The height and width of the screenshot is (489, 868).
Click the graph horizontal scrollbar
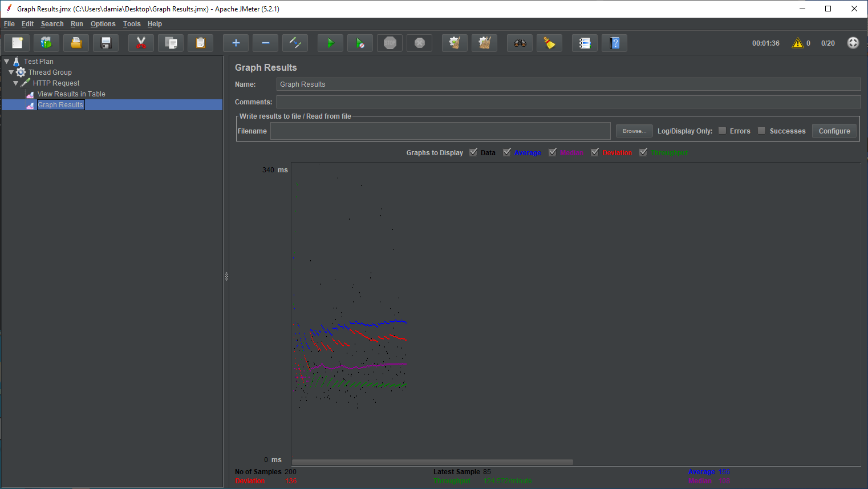click(x=432, y=462)
